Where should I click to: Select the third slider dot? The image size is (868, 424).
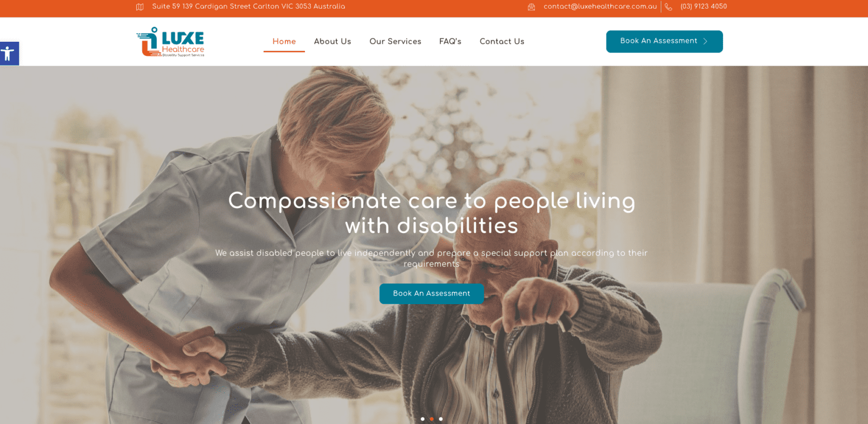click(441, 419)
